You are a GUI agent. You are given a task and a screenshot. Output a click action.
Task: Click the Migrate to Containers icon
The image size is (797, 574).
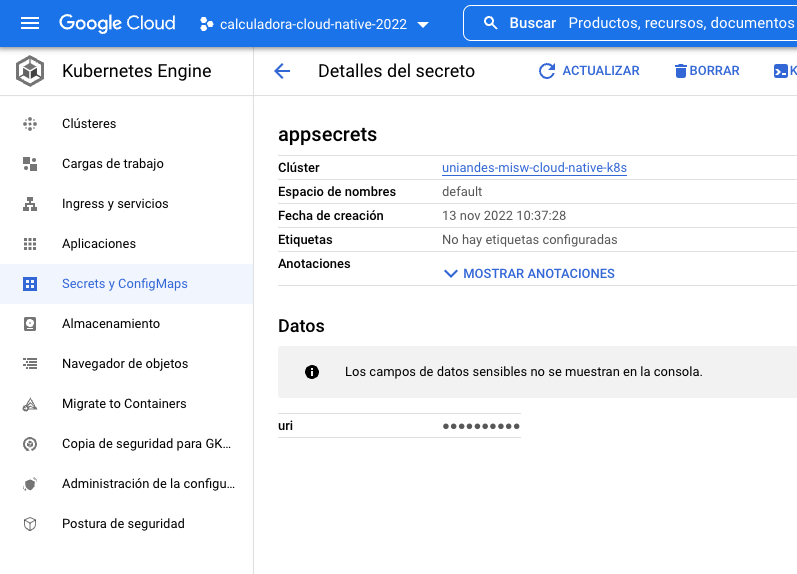[30, 404]
